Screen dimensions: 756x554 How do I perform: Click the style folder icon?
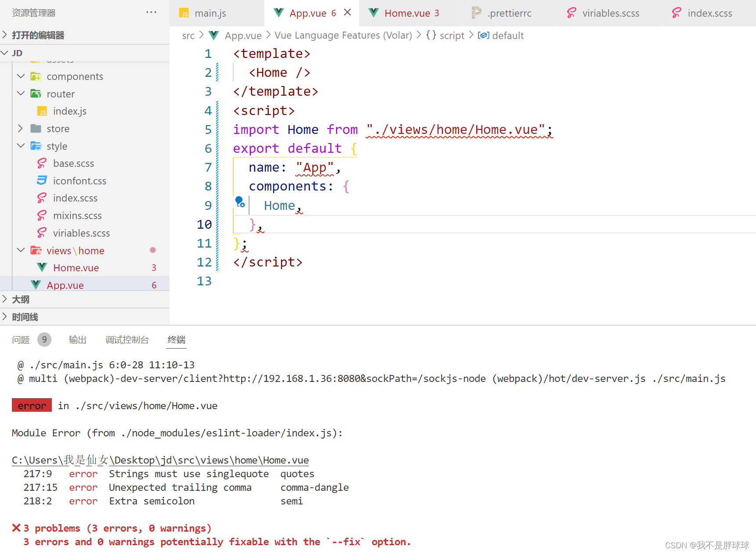(36, 146)
